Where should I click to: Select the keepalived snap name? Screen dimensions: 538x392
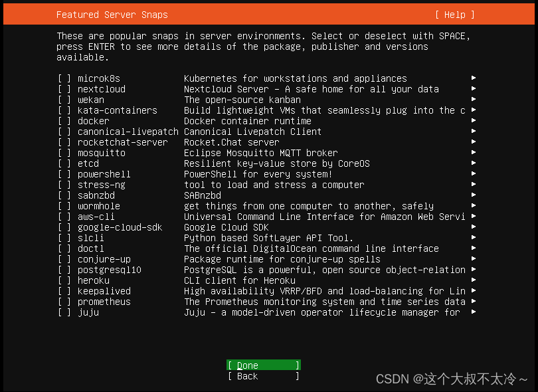(104, 292)
